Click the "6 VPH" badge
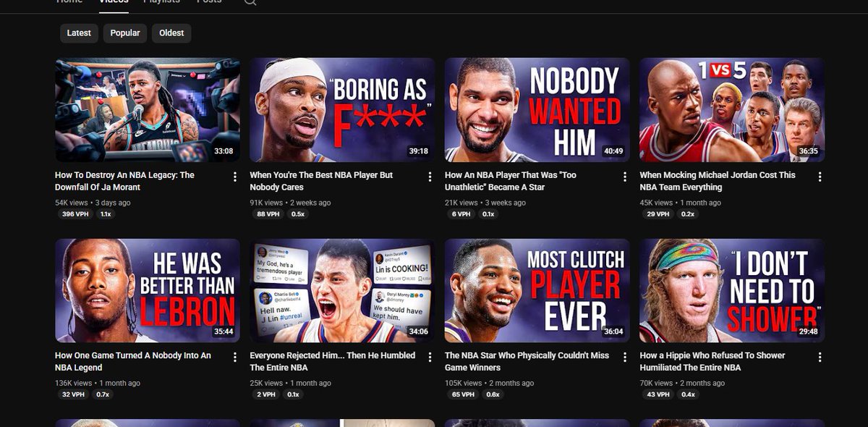 pyautogui.click(x=461, y=214)
